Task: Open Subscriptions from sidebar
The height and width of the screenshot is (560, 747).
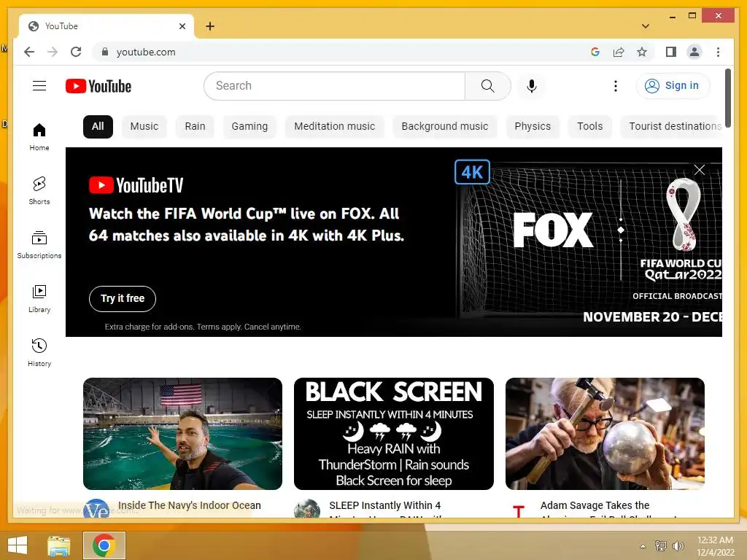Action: click(39, 245)
